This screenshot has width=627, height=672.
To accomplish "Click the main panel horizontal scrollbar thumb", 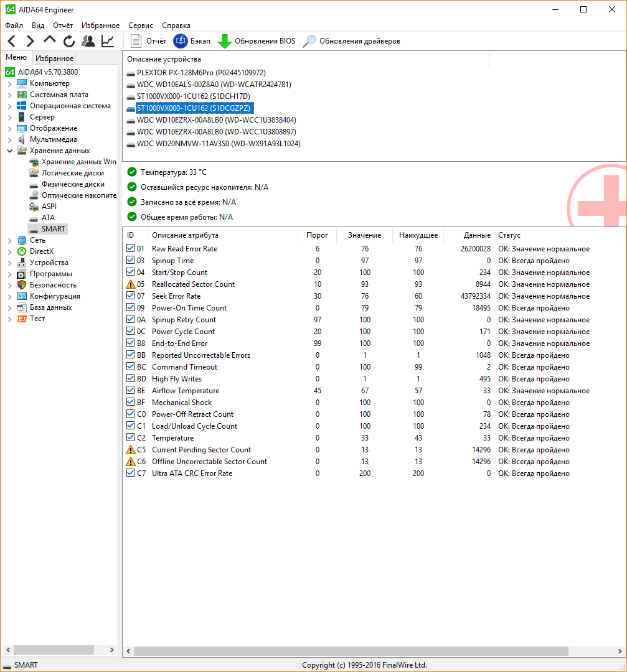I will pyautogui.click(x=351, y=651).
